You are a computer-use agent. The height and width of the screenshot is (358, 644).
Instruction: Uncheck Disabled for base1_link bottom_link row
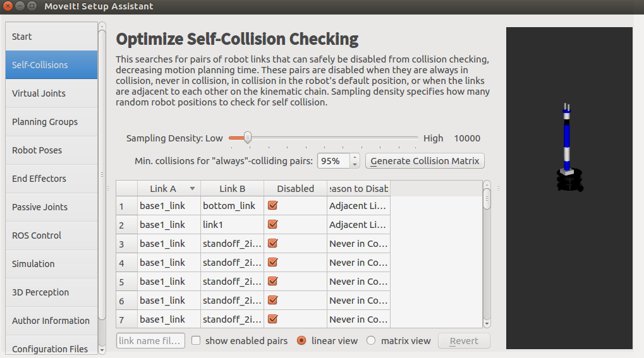[x=273, y=205]
